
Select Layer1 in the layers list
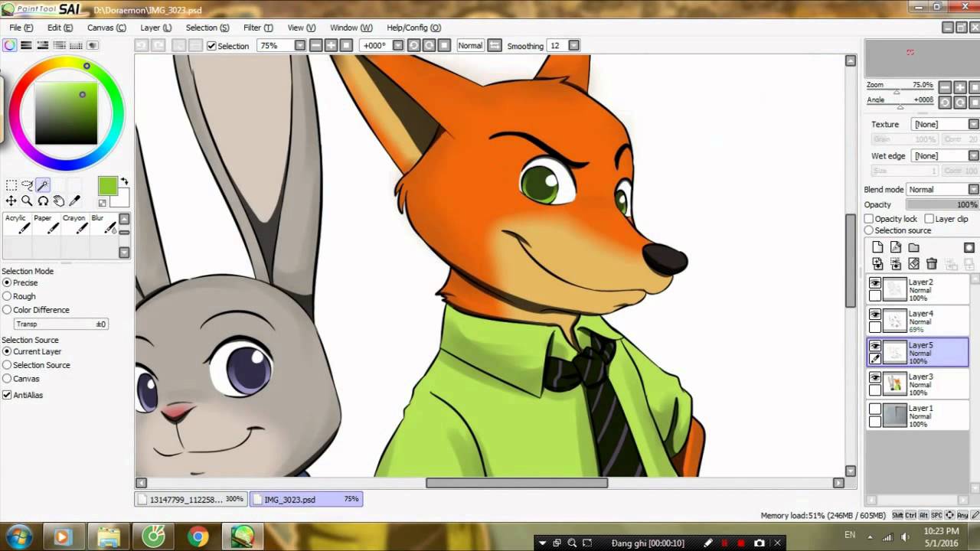917,416
